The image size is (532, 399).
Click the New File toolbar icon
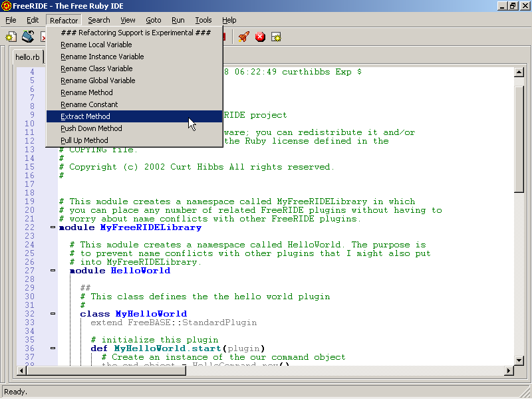tap(11, 37)
